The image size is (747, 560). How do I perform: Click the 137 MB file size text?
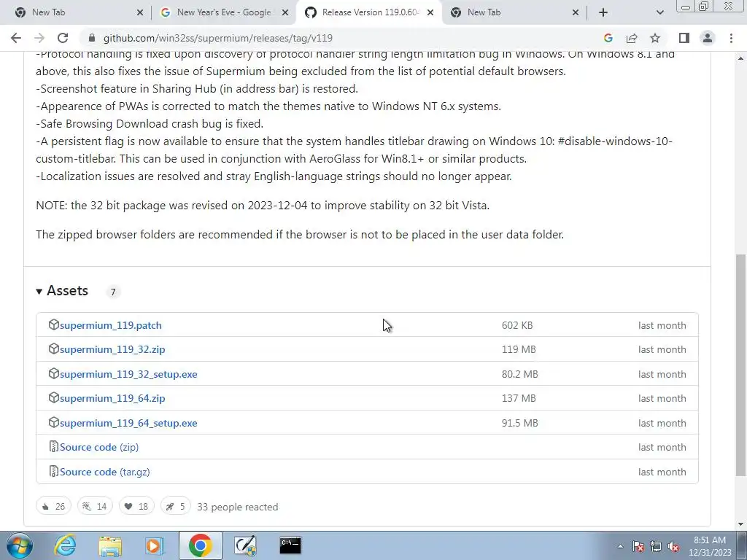519,398
